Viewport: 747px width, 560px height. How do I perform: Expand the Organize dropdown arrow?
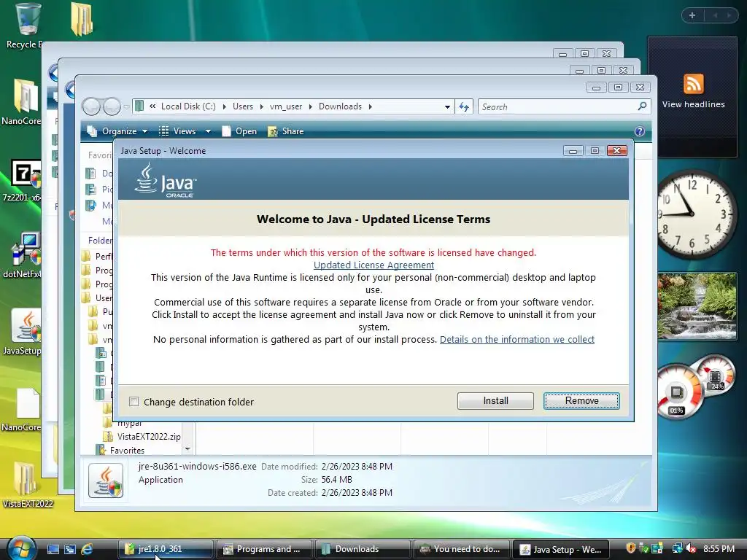pyautogui.click(x=144, y=131)
